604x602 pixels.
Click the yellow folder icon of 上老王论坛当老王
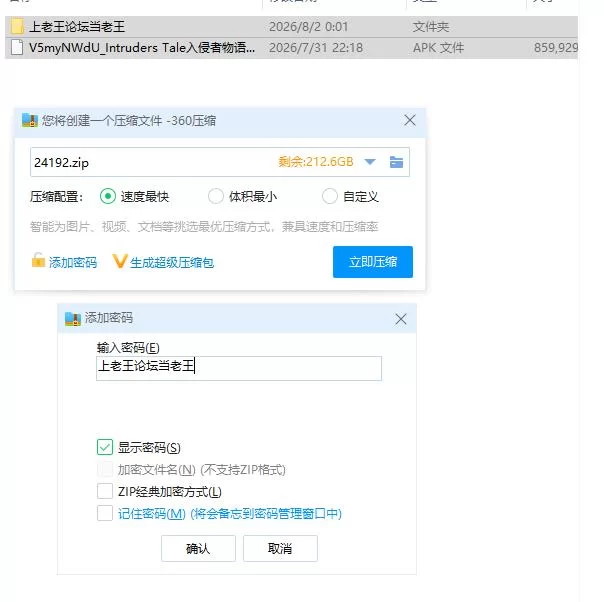17,27
